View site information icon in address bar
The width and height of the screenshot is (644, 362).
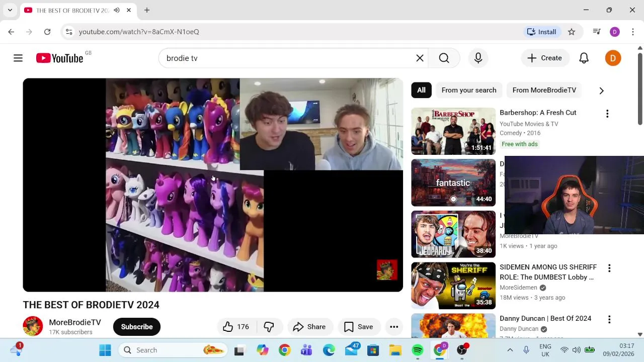click(69, 32)
